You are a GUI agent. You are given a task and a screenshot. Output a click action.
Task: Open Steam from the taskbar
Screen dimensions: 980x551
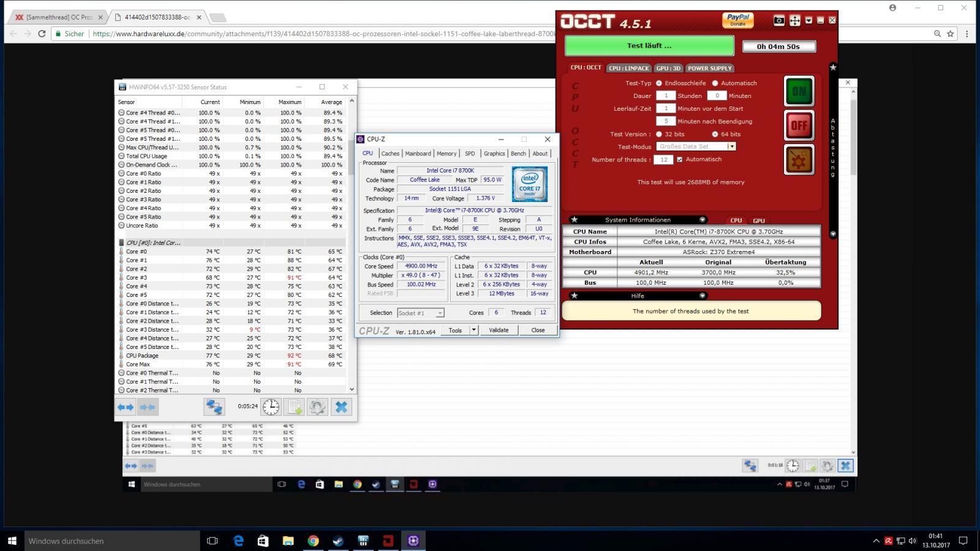338,541
